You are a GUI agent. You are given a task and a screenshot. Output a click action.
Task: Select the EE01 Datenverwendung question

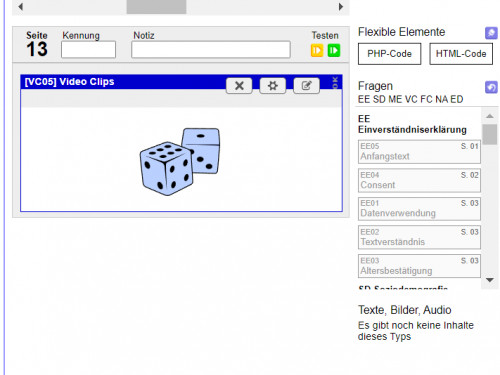tap(419, 209)
